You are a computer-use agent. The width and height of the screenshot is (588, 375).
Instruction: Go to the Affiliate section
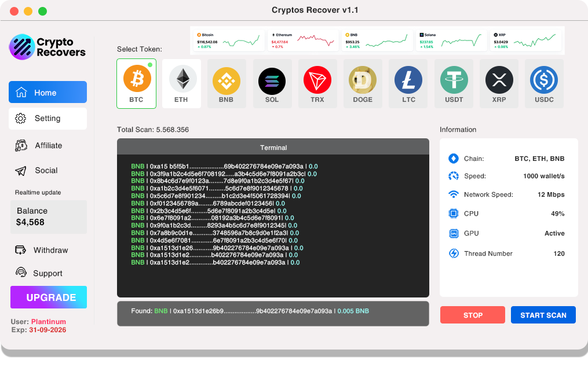tap(48, 146)
